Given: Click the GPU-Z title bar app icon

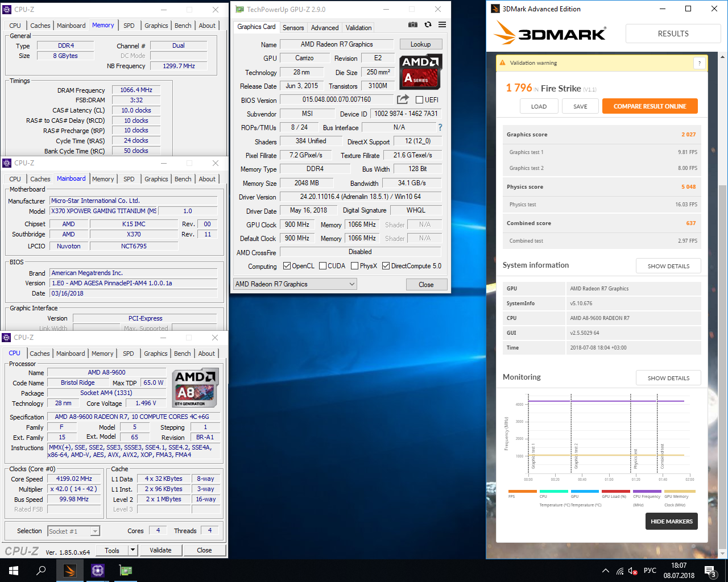Looking at the screenshot, I should click(x=239, y=9).
